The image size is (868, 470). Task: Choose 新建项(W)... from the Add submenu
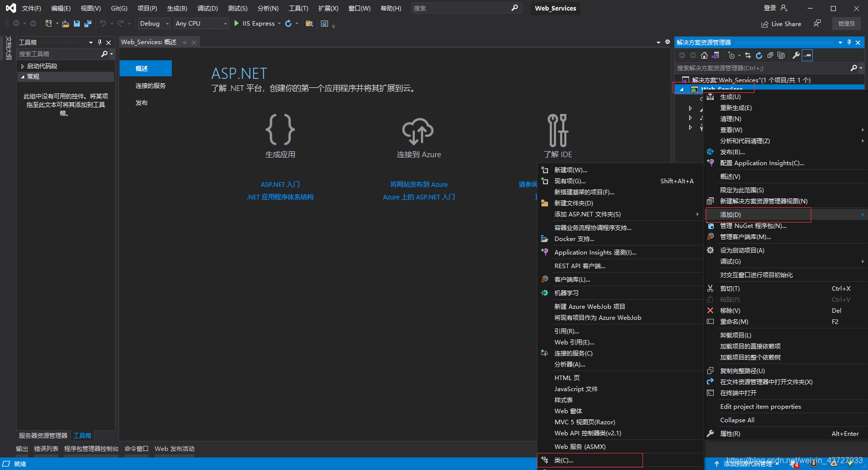tap(620, 170)
